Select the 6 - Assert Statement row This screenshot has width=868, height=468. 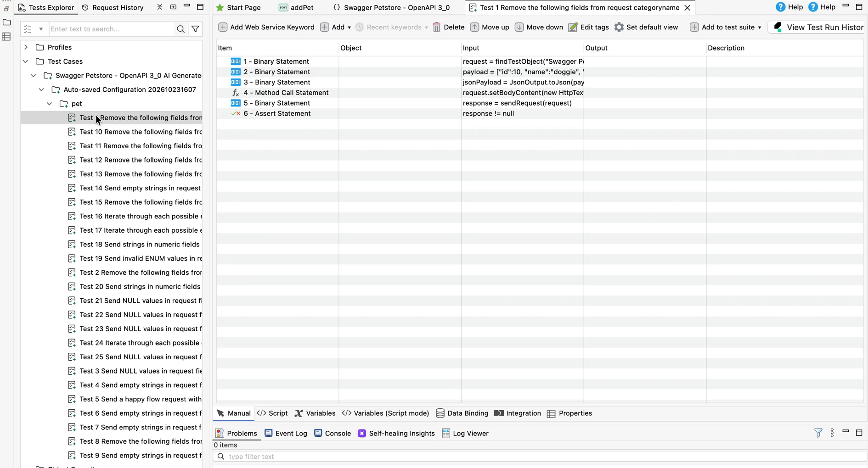[540, 113]
